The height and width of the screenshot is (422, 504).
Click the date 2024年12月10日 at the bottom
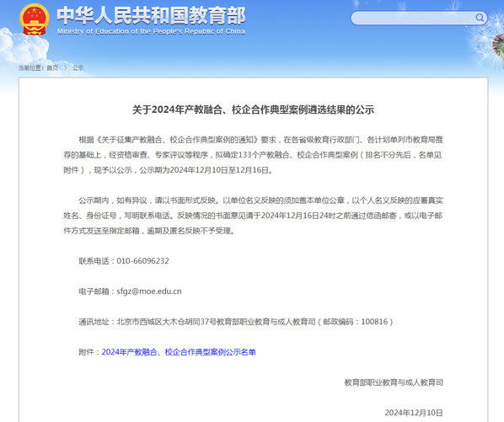(414, 413)
